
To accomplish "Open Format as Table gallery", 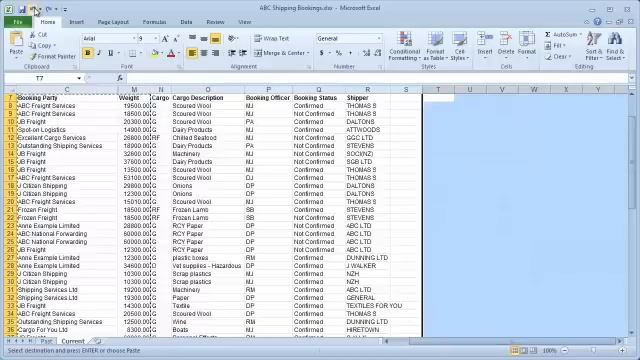I will click(435, 46).
